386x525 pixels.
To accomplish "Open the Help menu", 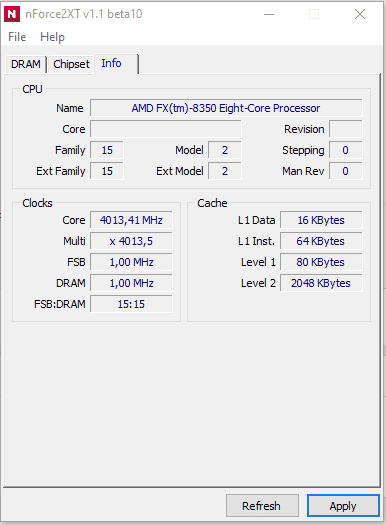I will pos(52,37).
